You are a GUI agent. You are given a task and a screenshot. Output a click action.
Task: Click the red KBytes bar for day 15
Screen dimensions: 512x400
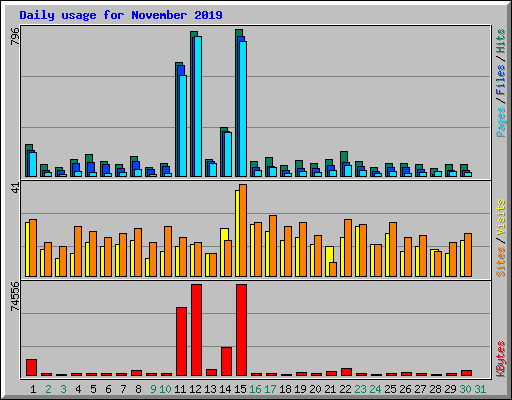pos(241,330)
